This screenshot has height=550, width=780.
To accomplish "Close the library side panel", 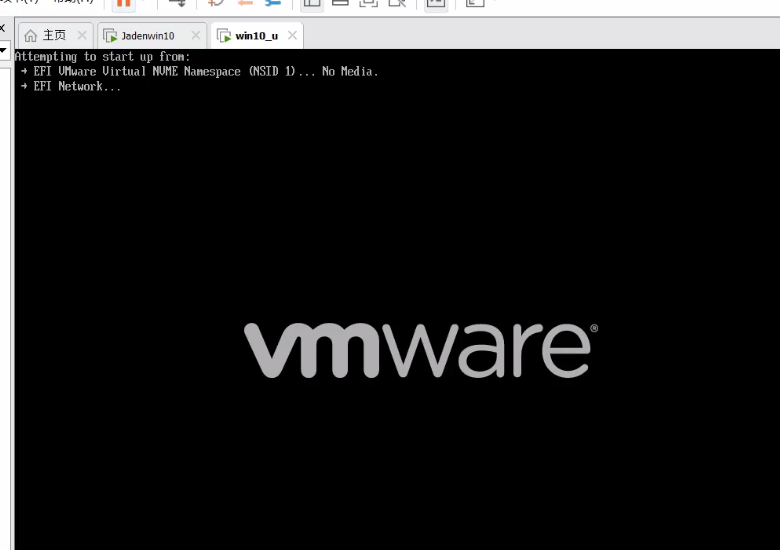I will (2, 28).
